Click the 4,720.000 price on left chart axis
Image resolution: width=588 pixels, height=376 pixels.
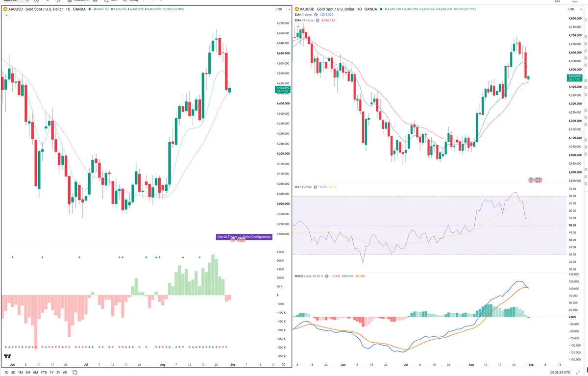[x=283, y=23]
